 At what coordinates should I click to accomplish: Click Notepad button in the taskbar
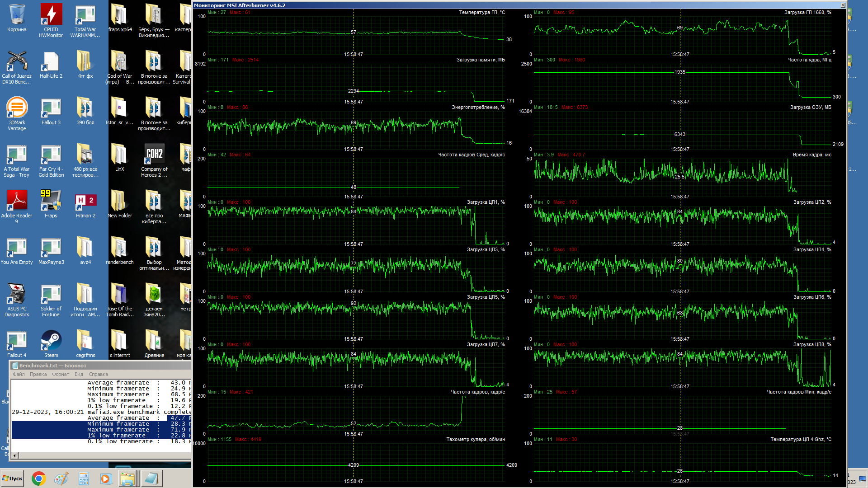pyautogui.click(x=151, y=479)
